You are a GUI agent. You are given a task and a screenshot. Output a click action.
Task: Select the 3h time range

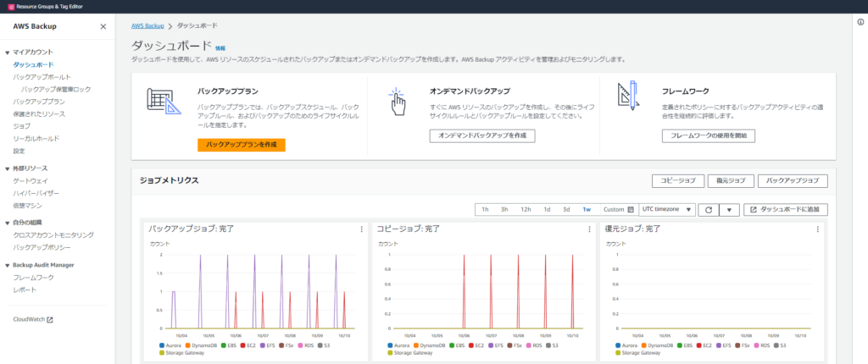click(505, 210)
